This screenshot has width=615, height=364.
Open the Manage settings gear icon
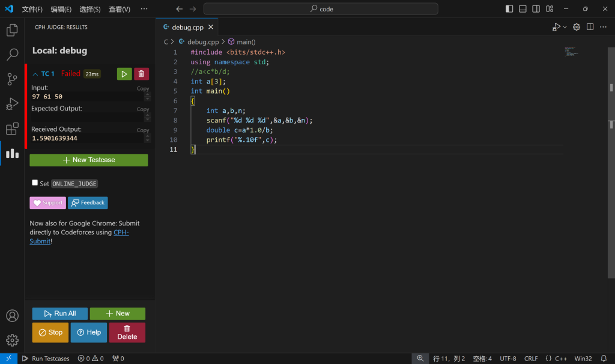12,340
